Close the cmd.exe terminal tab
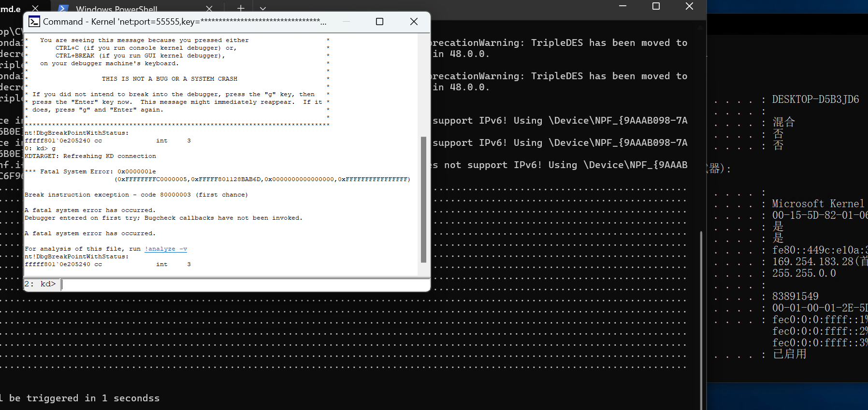 coord(35,8)
